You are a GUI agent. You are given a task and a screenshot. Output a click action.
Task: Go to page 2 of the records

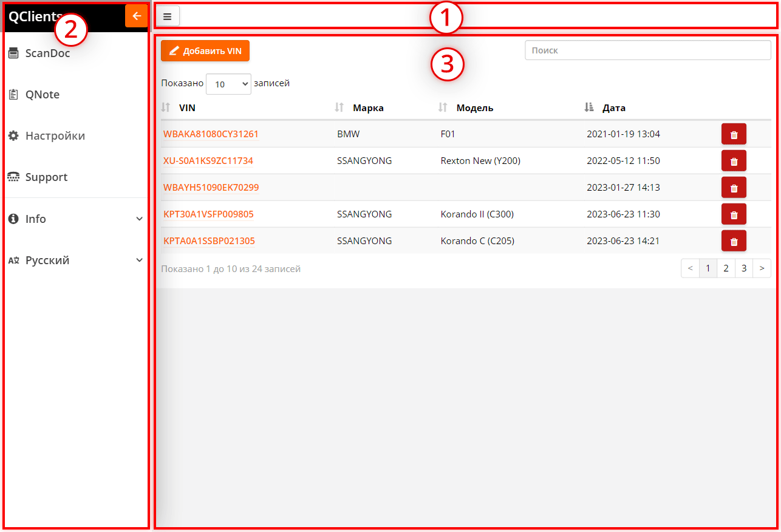pos(726,268)
